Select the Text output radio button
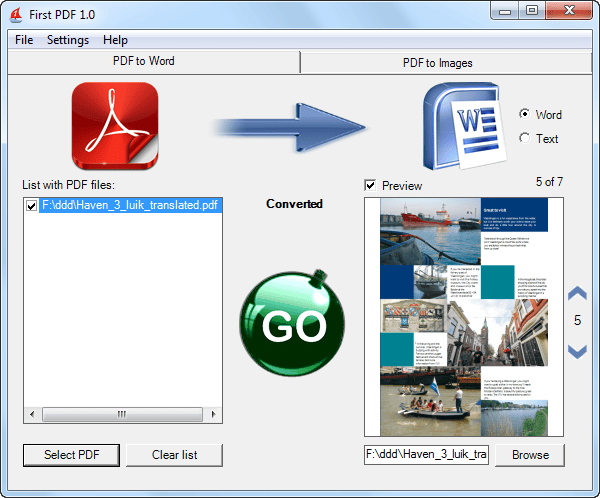 point(524,138)
